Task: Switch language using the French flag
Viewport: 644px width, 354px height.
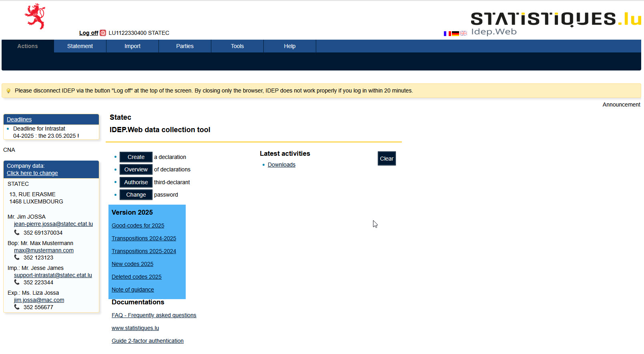Action: tap(447, 34)
